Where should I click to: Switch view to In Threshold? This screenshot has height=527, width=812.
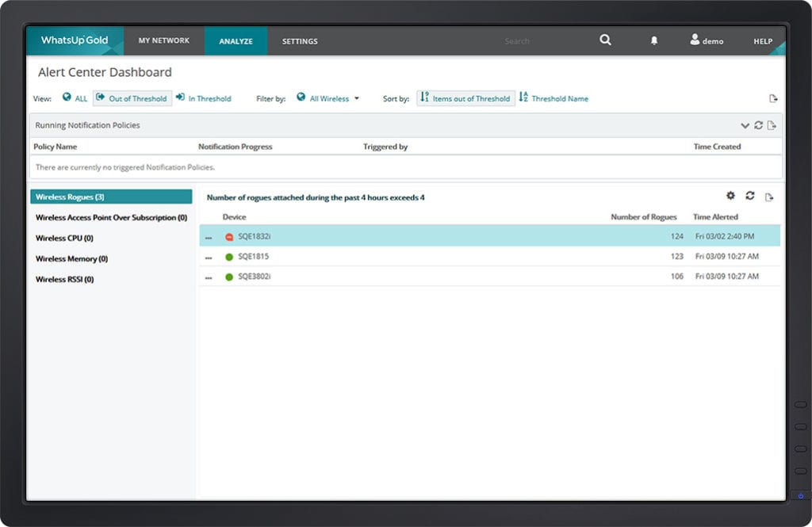pos(204,98)
